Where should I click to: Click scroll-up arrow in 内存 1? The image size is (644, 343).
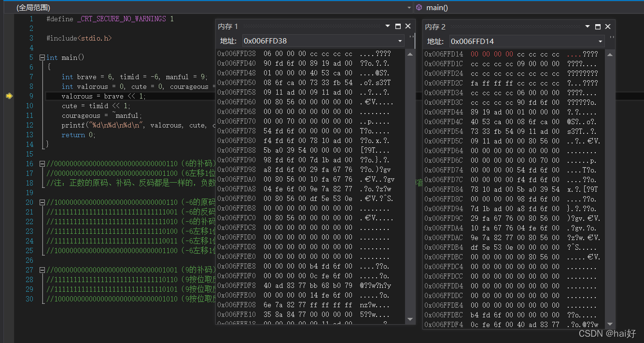tap(410, 54)
